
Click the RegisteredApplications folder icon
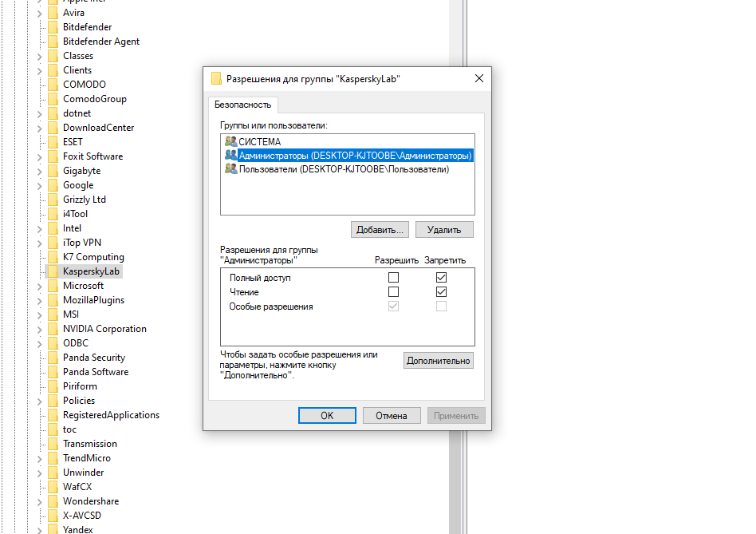[x=53, y=415]
